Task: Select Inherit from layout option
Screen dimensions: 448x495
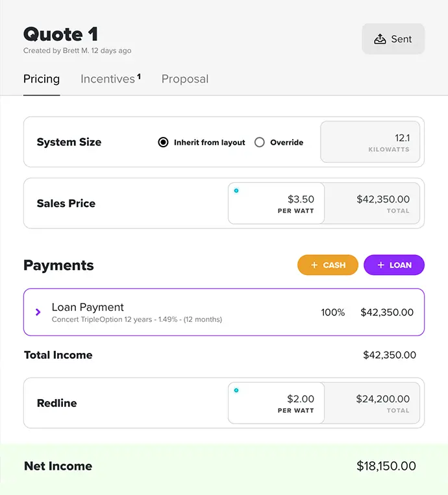Action: [x=164, y=142]
